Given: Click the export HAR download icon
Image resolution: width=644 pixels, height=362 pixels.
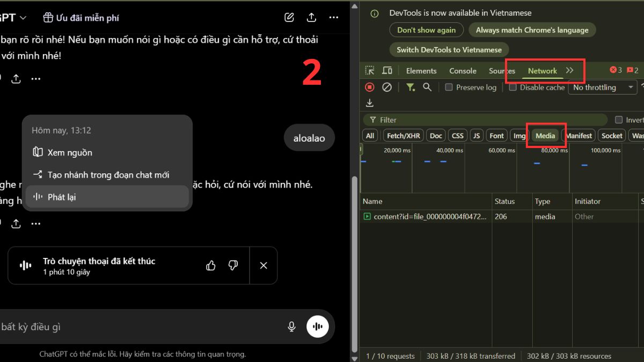Looking at the screenshot, I should pyautogui.click(x=369, y=103).
